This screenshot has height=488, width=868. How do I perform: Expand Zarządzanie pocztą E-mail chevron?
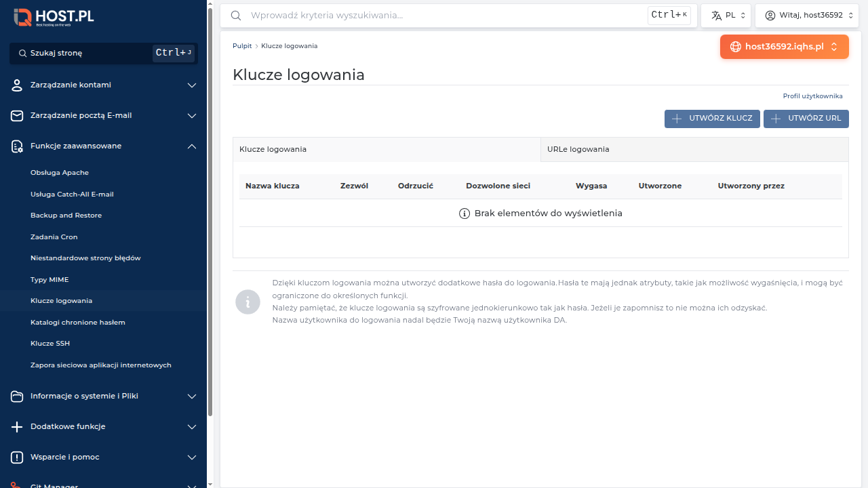pos(192,116)
